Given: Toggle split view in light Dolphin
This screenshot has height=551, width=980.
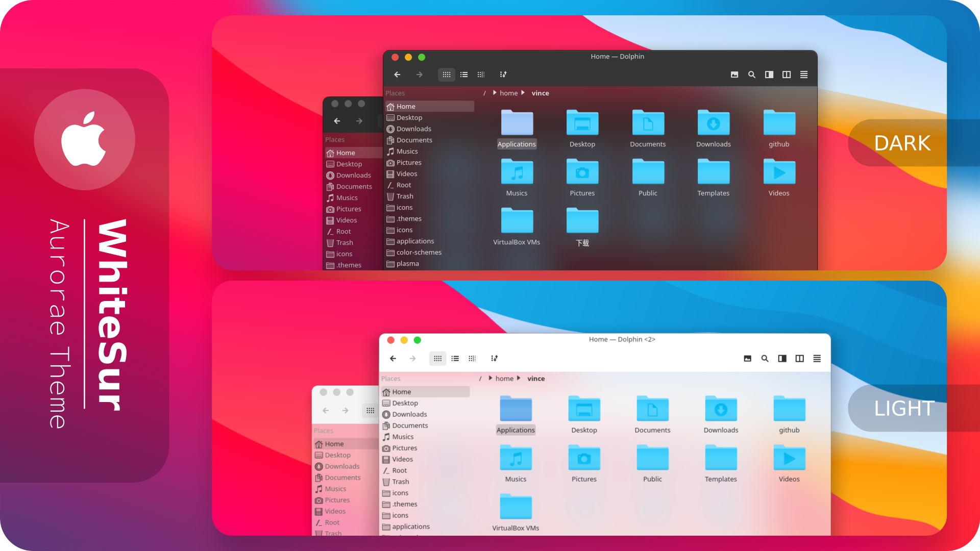Looking at the screenshot, I should click(800, 358).
